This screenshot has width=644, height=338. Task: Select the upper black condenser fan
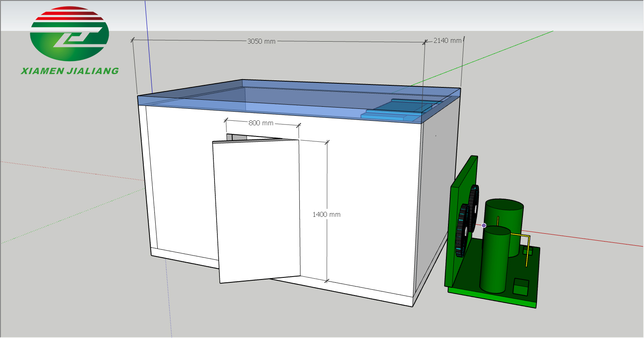[474, 201]
